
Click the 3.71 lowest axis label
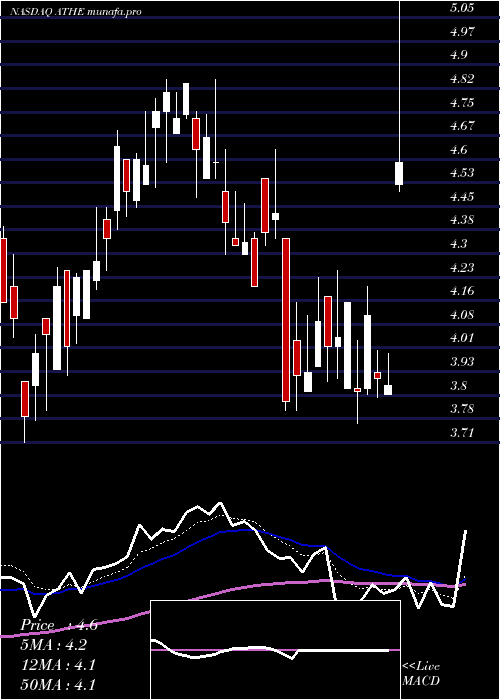point(462,433)
